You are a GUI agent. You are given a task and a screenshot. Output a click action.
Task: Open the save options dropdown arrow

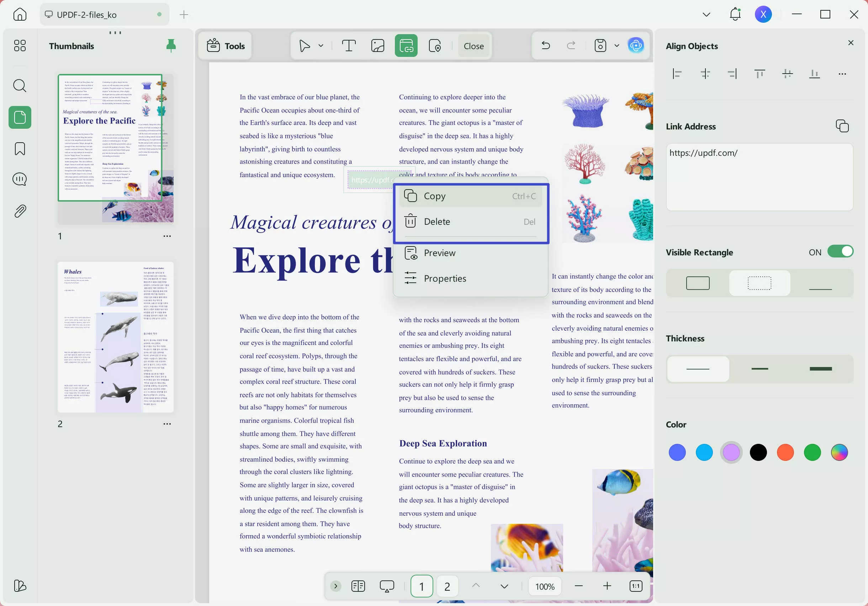tap(616, 46)
